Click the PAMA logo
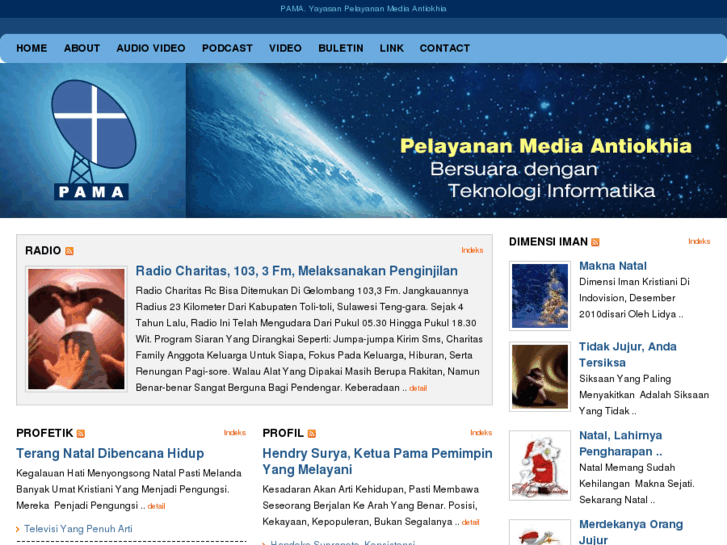 [93, 141]
